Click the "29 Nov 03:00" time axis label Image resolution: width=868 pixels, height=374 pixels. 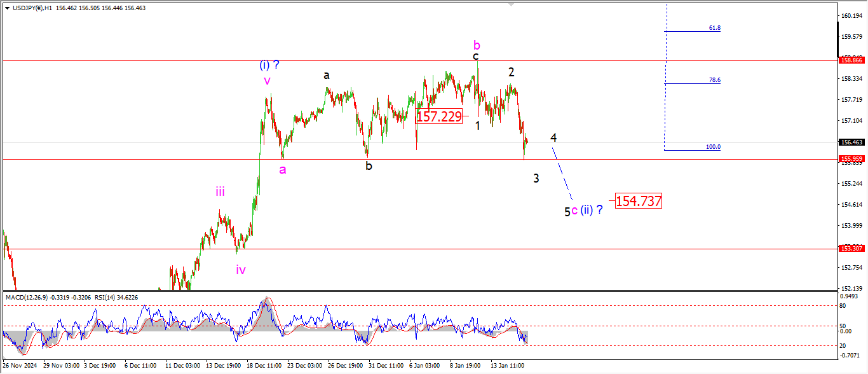[x=62, y=366]
